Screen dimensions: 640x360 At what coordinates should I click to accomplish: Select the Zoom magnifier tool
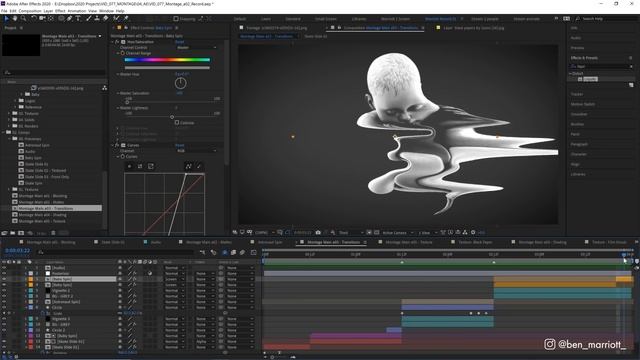tap(23, 18)
